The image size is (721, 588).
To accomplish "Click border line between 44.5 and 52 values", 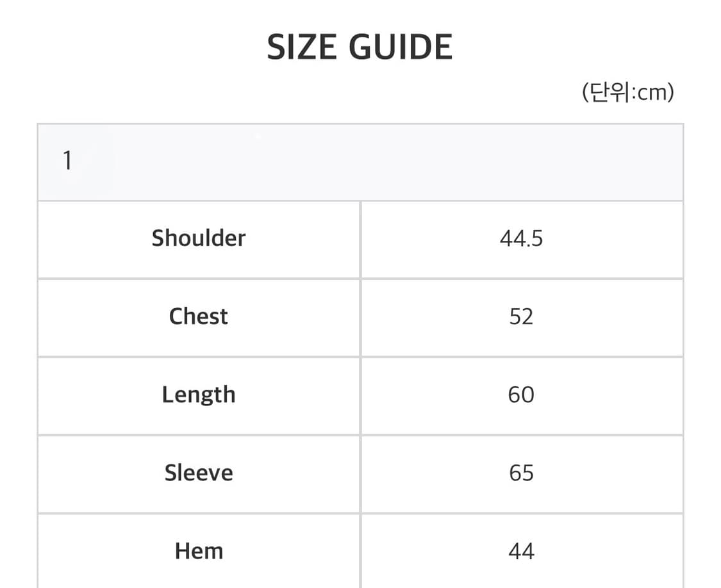I will 521,279.
